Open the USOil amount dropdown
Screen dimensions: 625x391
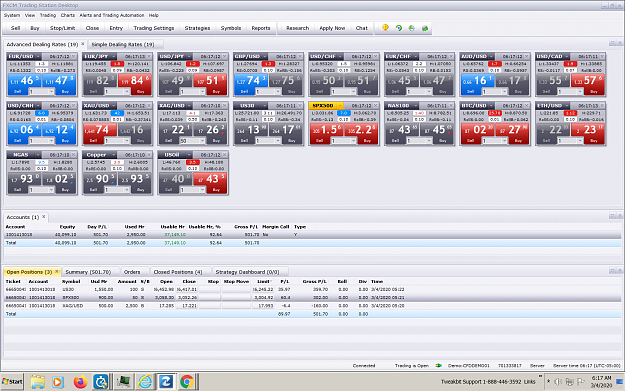(202, 190)
